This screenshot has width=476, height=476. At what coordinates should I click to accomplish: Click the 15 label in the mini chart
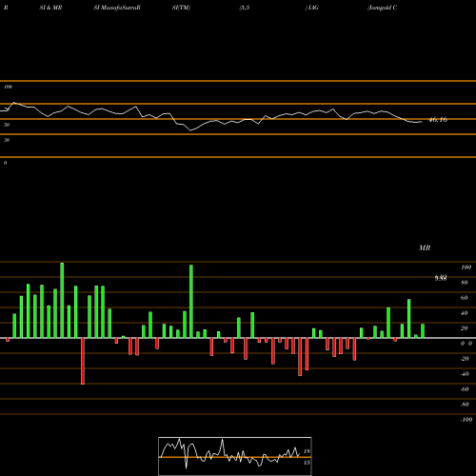click(x=307, y=463)
